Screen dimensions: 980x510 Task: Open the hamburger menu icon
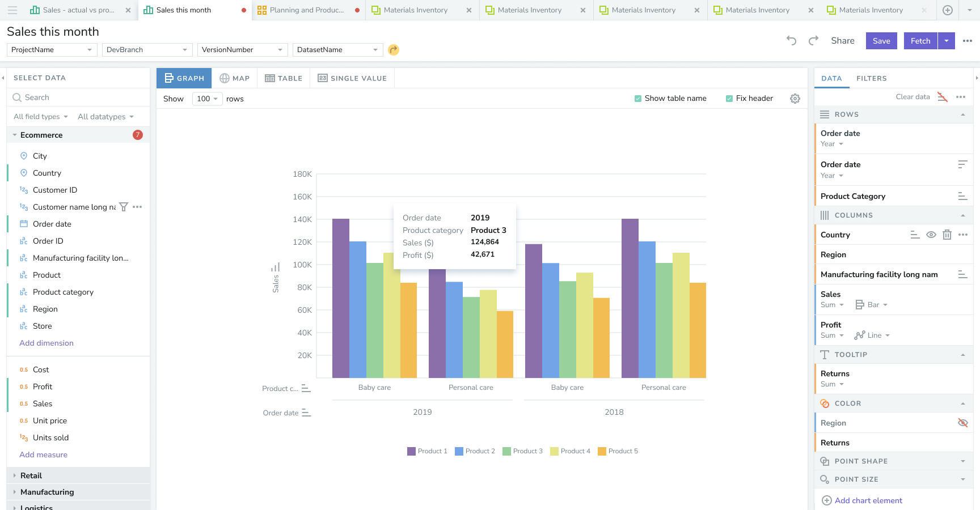(12, 10)
